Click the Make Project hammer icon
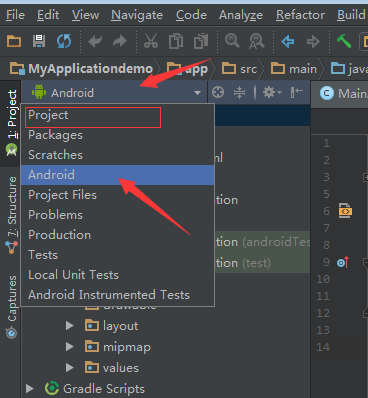 (344, 41)
